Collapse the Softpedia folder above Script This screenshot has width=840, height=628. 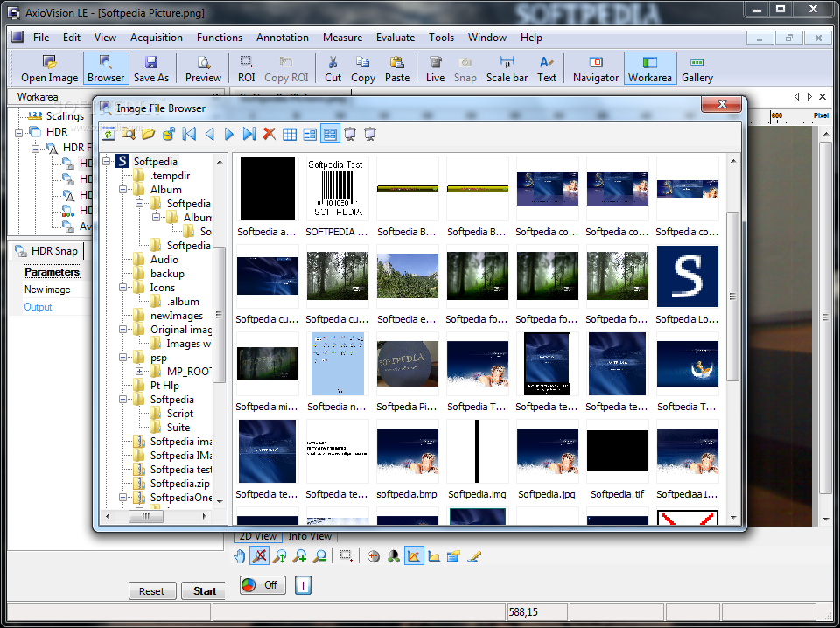(x=122, y=400)
